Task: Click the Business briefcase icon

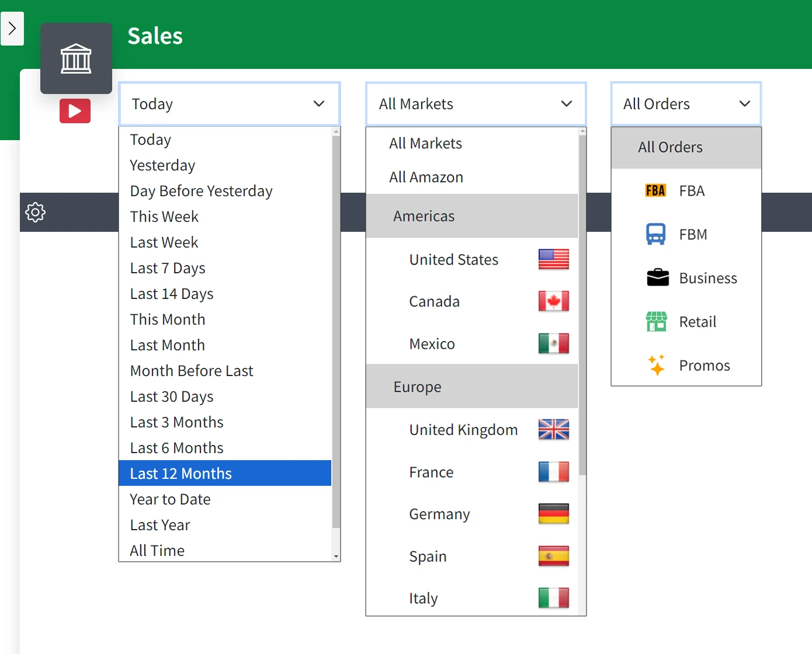Action: 658,277
